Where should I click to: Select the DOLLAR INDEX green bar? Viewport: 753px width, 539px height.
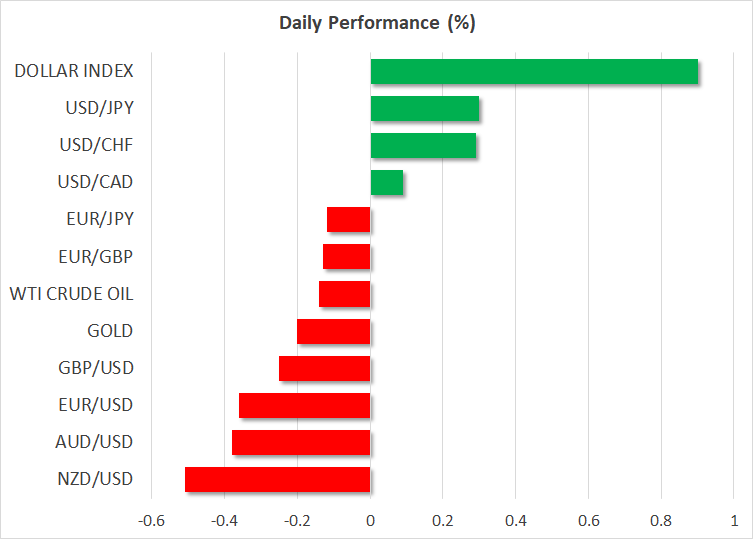pyautogui.click(x=534, y=71)
